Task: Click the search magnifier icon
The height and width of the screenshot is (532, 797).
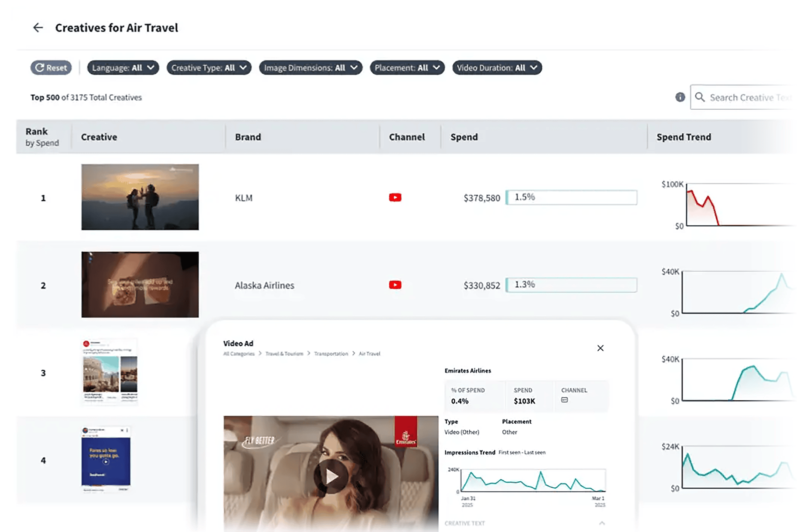Action: [x=701, y=97]
